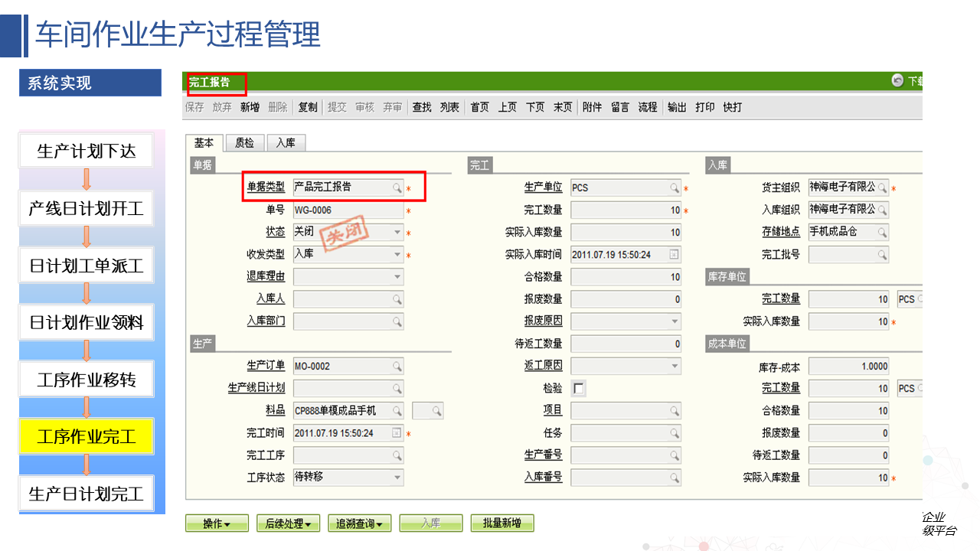This screenshot has height=551, width=980.
Task: Open calendar icon for 完工时间 field
Action: [x=397, y=433]
